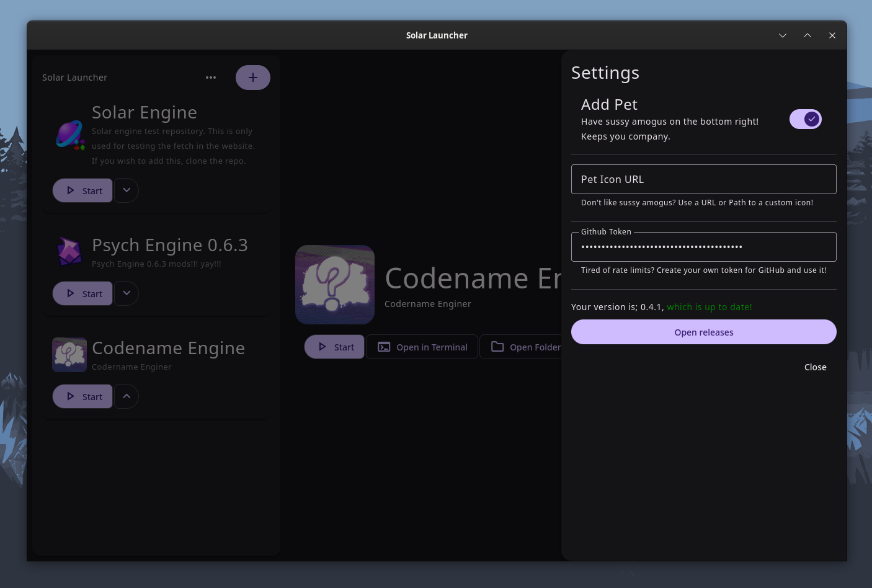Collapse options for Codename Engine
872x588 pixels.
pos(127,396)
